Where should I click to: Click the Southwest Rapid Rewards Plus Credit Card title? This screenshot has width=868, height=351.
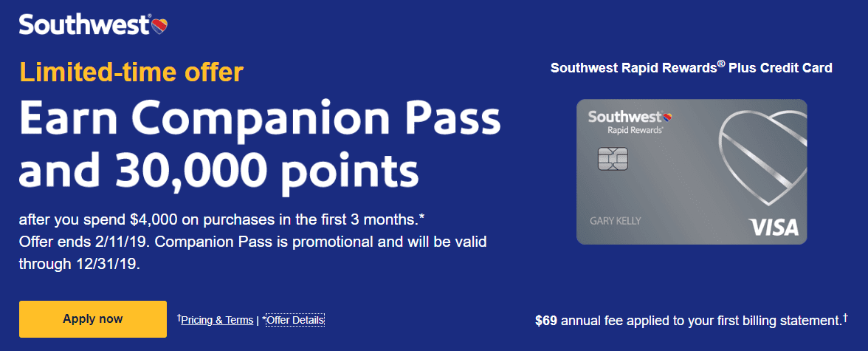click(692, 68)
